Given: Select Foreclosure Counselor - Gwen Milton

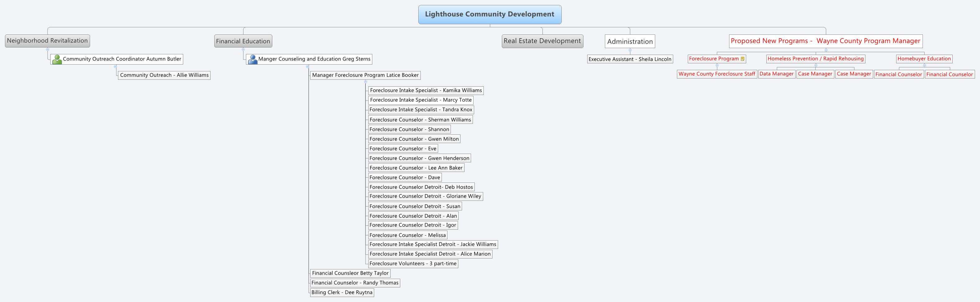Looking at the screenshot, I should pyautogui.click(x=414, y=139).
